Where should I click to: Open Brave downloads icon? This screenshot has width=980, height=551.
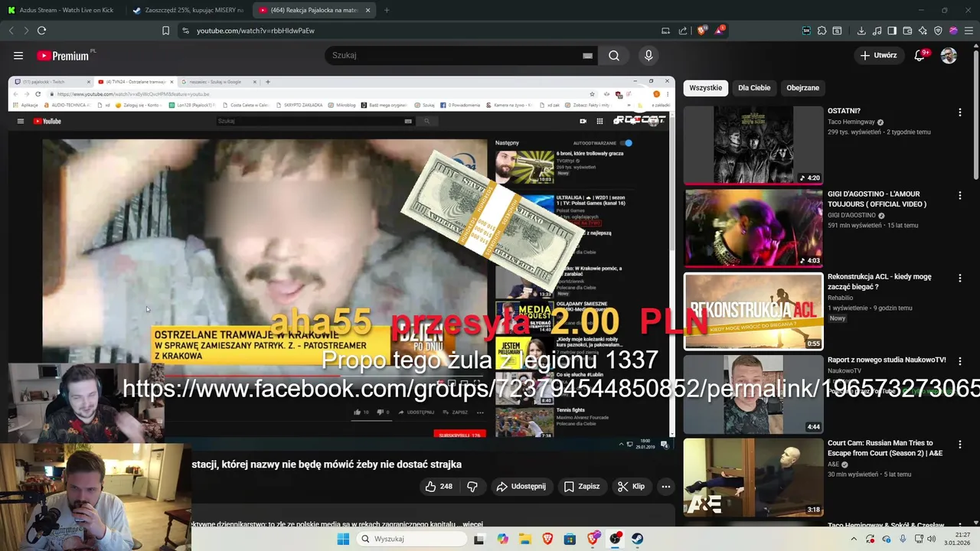pyautogui.click(x=861, y=31)
